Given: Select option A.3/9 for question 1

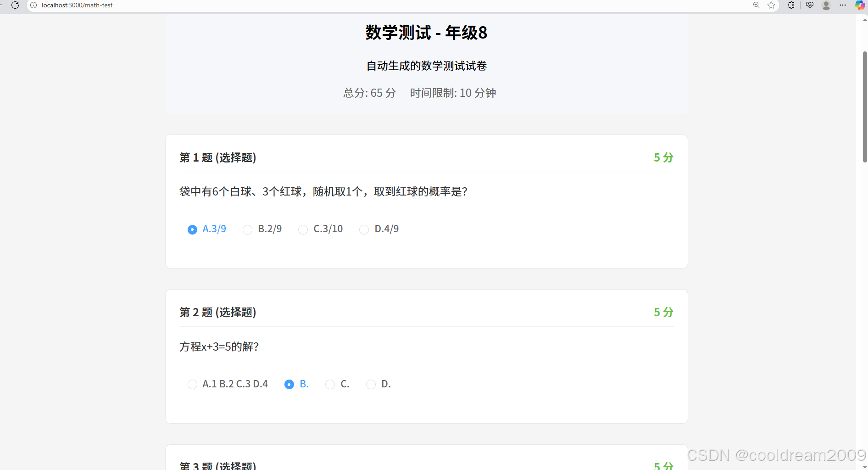Looking at the screenshot, I should coord(207,229).
